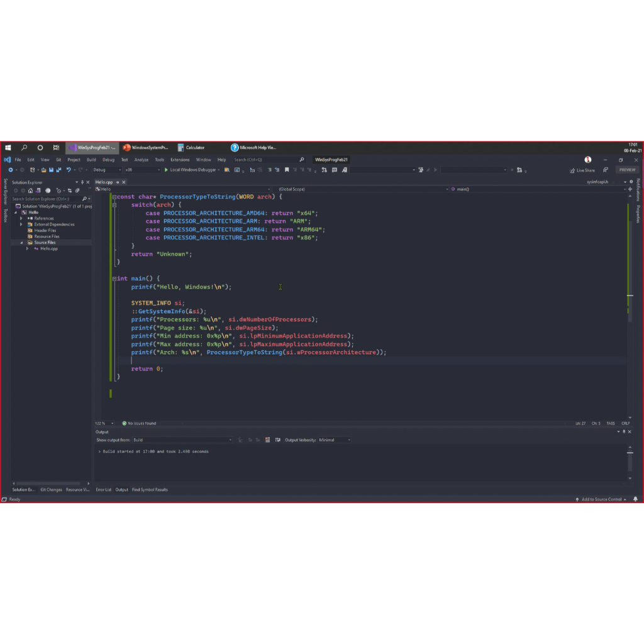
Task: Open the Git menu
Action: point(58,159)
